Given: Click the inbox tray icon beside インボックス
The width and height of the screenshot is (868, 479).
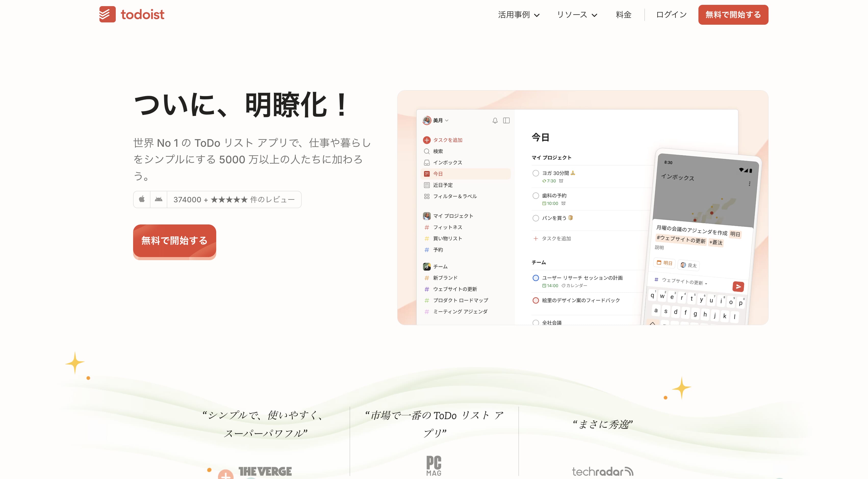Looking at the screenshot, I should click(x=427, y=162).
